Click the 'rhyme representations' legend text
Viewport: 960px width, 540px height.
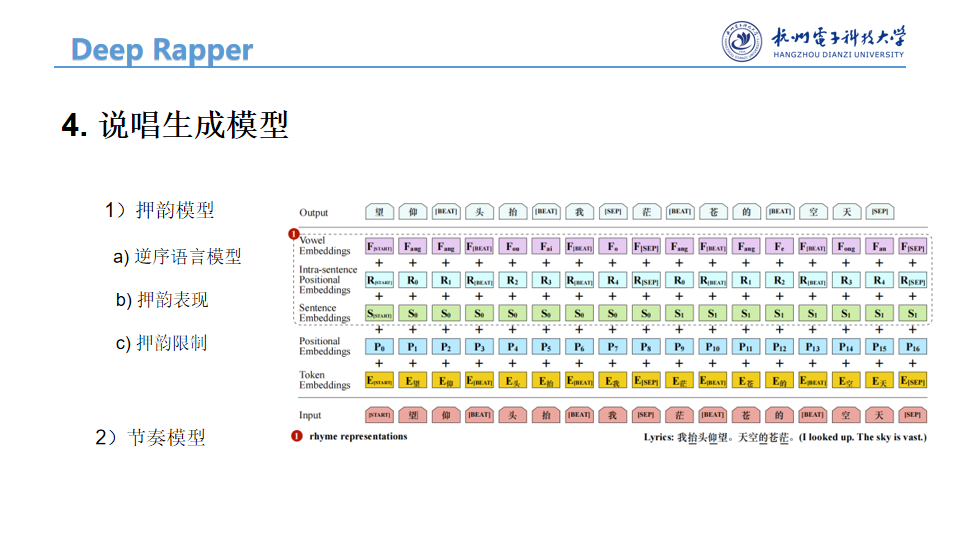click(358, 436)
